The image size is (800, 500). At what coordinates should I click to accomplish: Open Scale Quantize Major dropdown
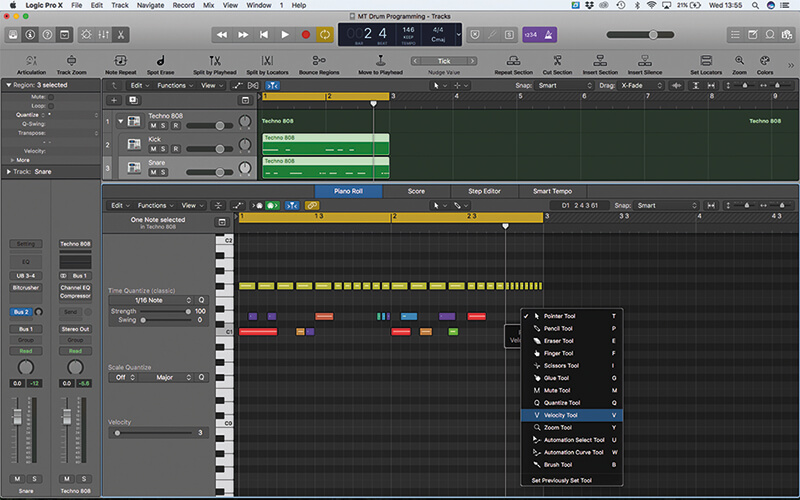coord(166,378)
